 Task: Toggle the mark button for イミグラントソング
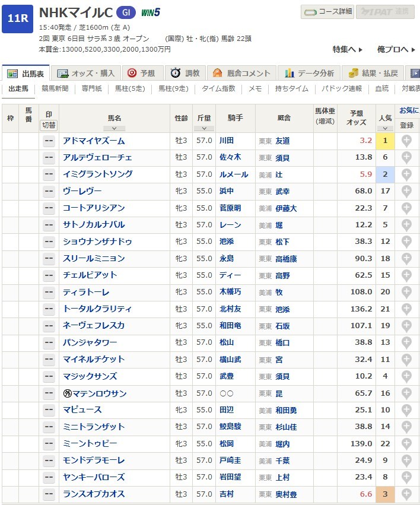[49, 174]
